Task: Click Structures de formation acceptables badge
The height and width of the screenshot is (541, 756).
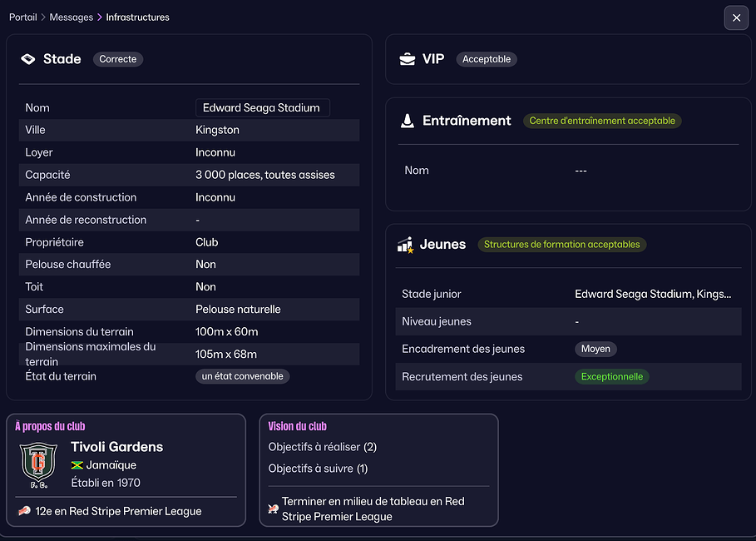Action: (562, 245)
